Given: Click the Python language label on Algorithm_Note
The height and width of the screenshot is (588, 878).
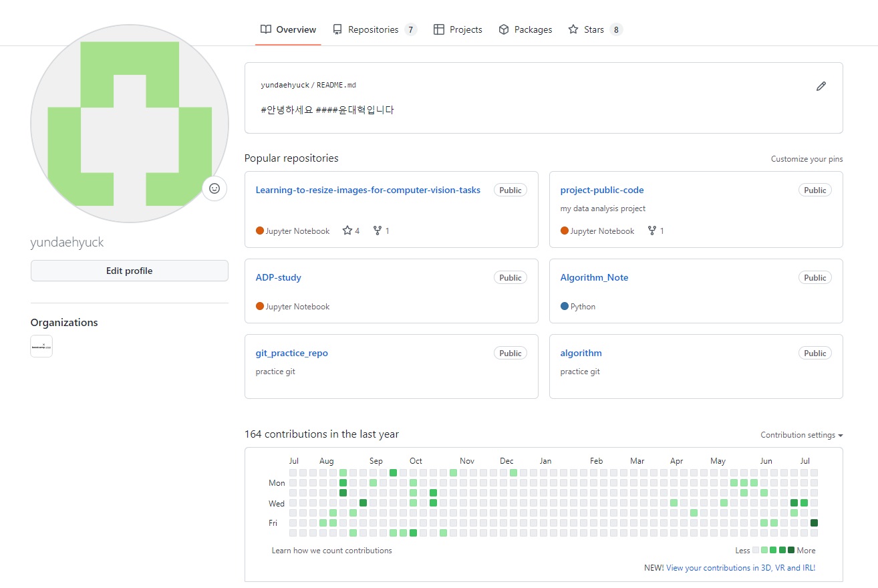Looking at the screenshot, I should [583, 307].
